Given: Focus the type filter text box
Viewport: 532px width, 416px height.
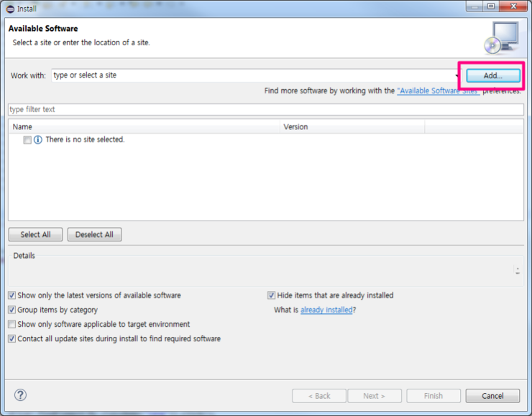Looking at the screenshot, I should pos(266,109).
